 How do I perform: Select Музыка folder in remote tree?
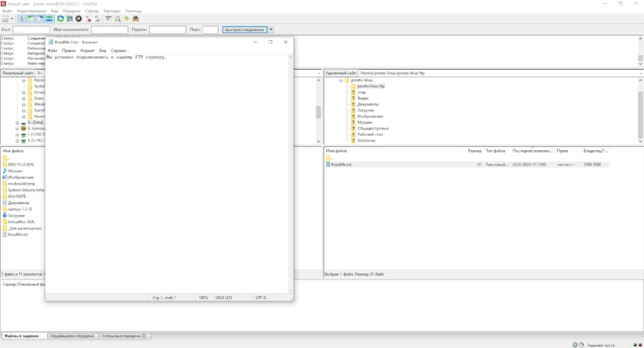click(x=364, y=122)
